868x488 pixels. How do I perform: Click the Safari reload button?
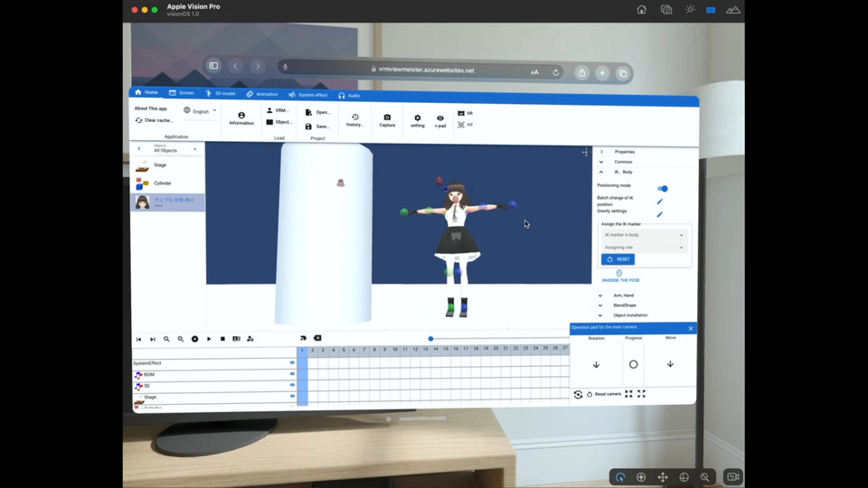tap(556, 72)
